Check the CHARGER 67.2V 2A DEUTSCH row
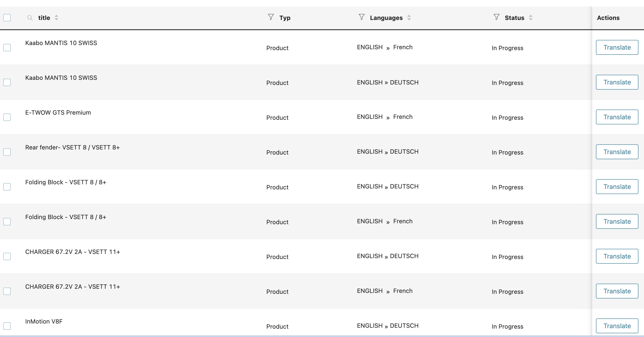The image size is (644, 337). click(x=7, y=256)
